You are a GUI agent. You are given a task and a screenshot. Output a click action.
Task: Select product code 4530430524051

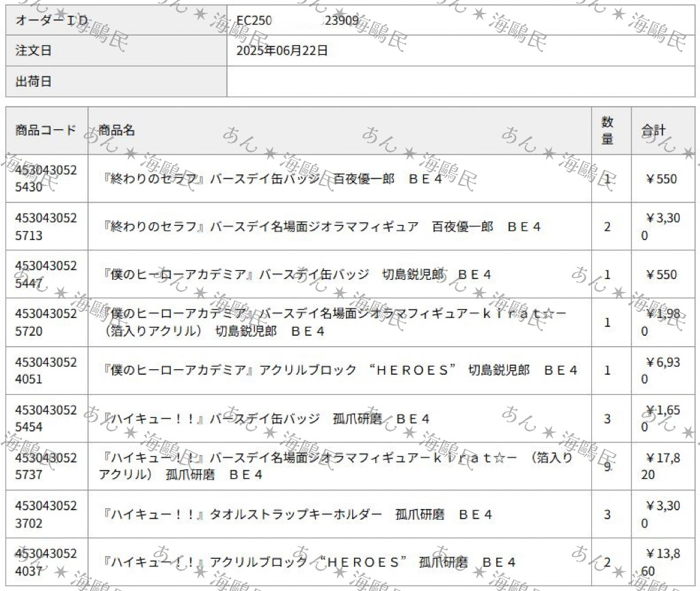click(46, 370)
